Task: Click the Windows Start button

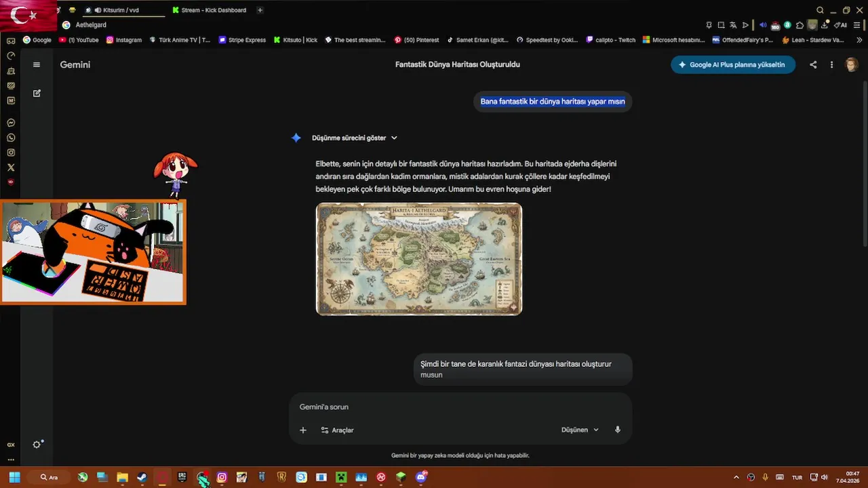Action: 14,477
